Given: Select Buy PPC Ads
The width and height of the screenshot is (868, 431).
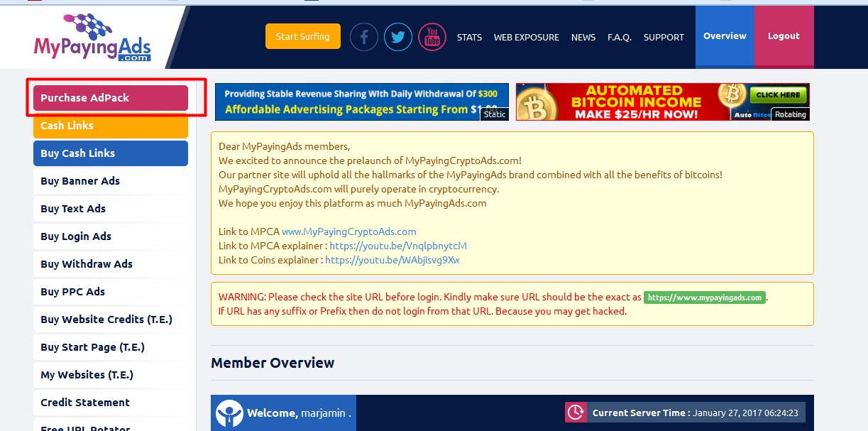Looking at the screenshot, I should click(x=111, y=292).
